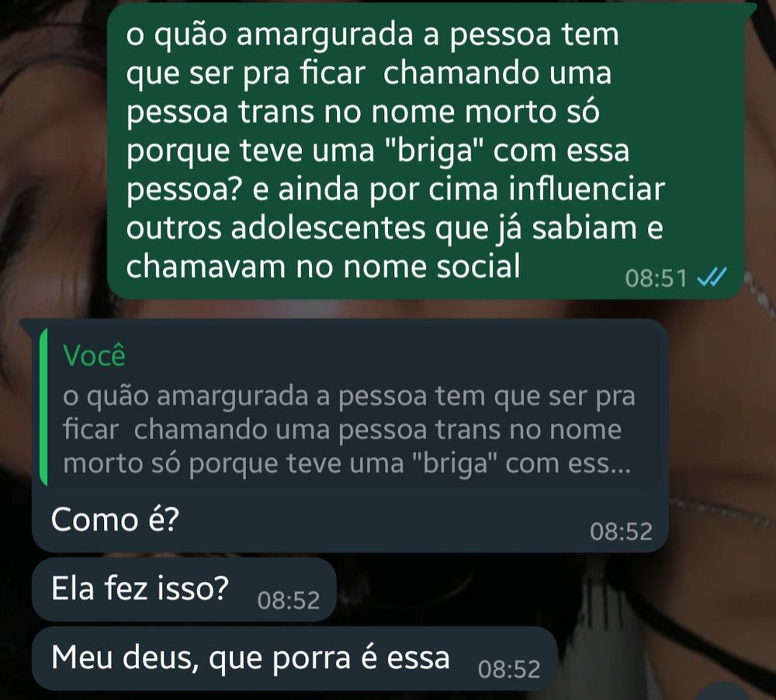This screenshot has width=776, height=700.
Task: Click the 08:52 timestamp beside "Como é?"
Action: tap(621, 532)
